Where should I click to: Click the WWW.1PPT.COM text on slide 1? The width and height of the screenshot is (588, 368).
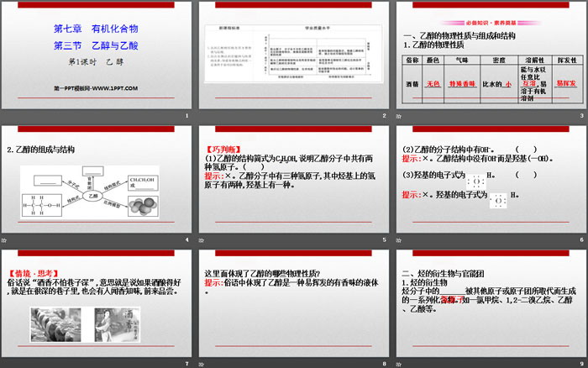115,88
